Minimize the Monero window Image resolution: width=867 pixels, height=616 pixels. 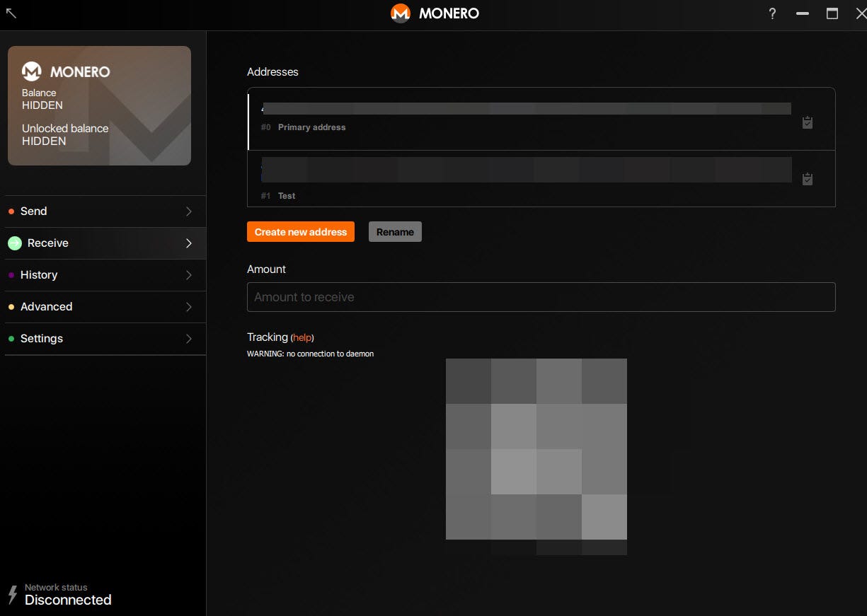[x=802, y=13]
